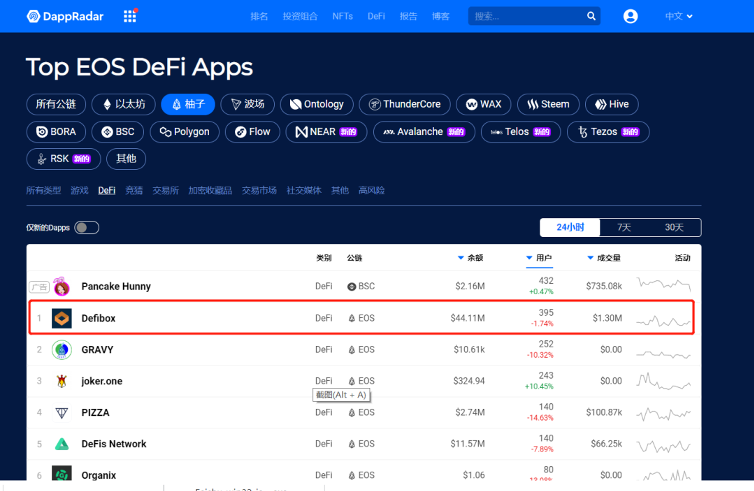Image resolution: width=754 pixels, height=491 pixels.
Task: Choose the 交易所 category link
Action: (165, 190)
